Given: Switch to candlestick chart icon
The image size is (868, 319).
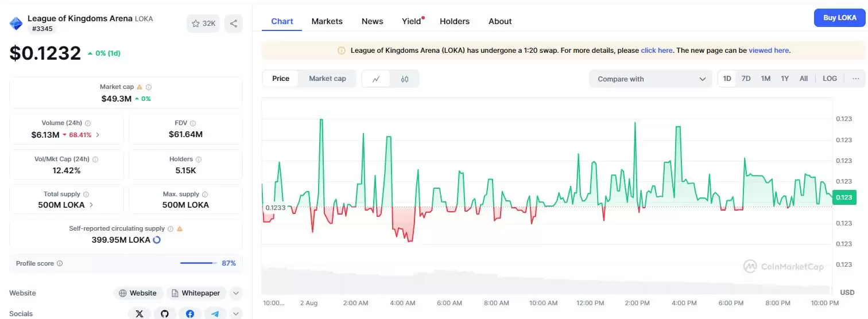Looking at the screenshot, I should point(405,79).
